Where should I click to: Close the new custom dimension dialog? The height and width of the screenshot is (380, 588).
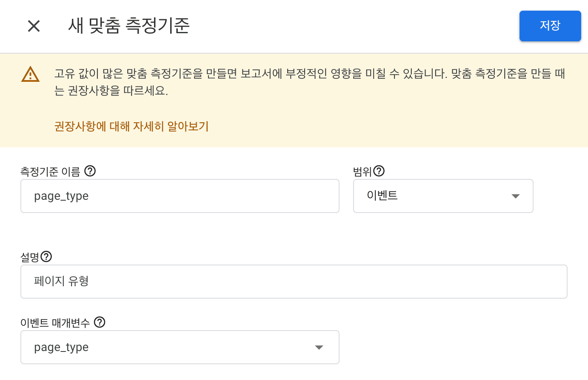coord(34,26)
